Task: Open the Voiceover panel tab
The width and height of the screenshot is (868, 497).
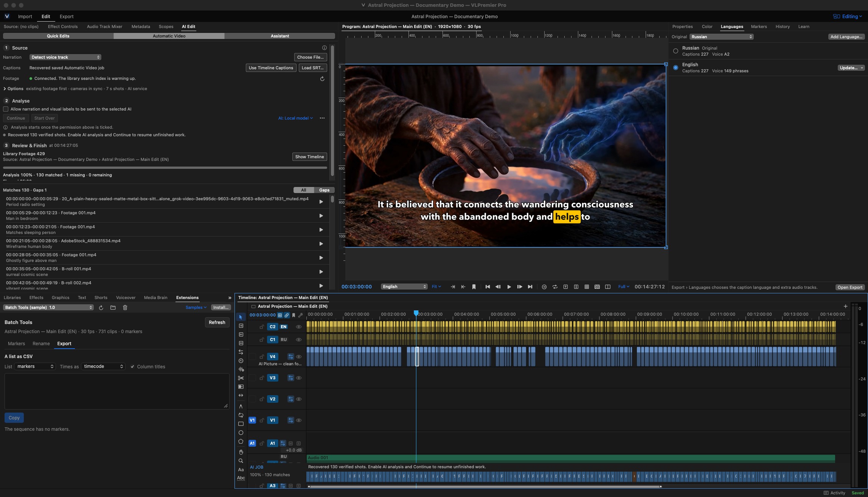Action: pos(126,298)
